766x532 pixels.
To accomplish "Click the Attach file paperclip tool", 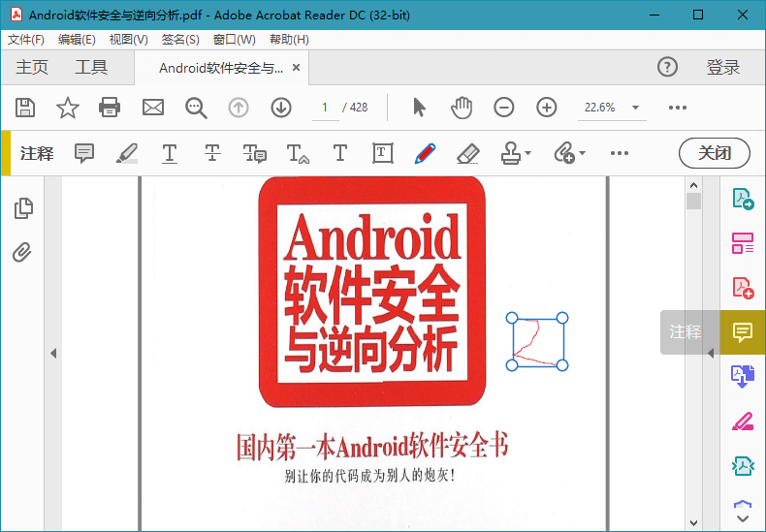I will [x=564, y=153].
